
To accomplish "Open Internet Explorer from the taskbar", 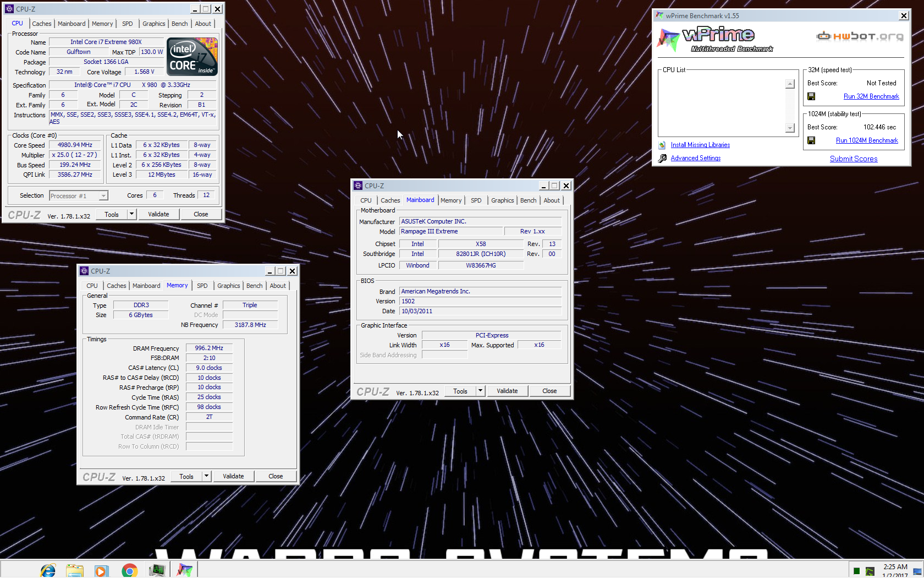I will [48, 570].
